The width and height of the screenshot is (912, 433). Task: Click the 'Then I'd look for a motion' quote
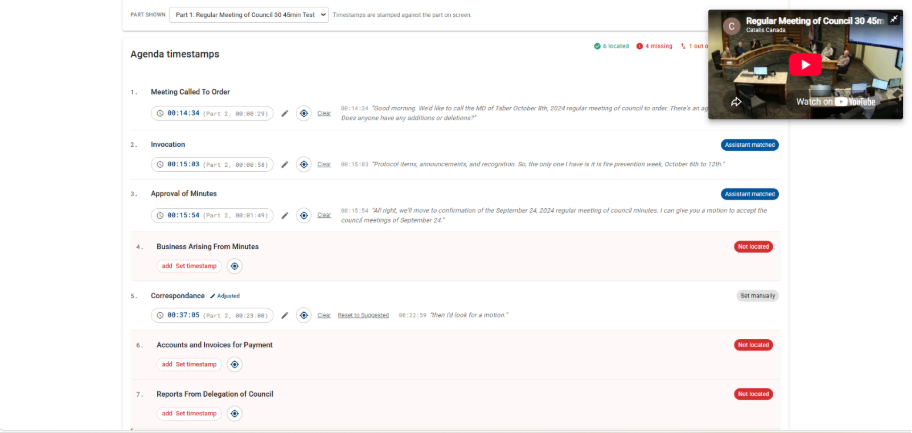469,315
